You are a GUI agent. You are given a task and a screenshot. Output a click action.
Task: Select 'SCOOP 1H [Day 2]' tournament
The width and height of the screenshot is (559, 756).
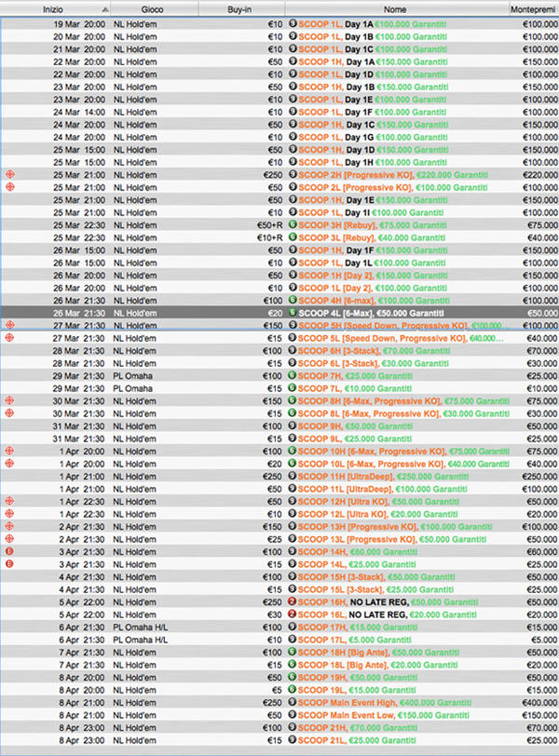point(374,276)
